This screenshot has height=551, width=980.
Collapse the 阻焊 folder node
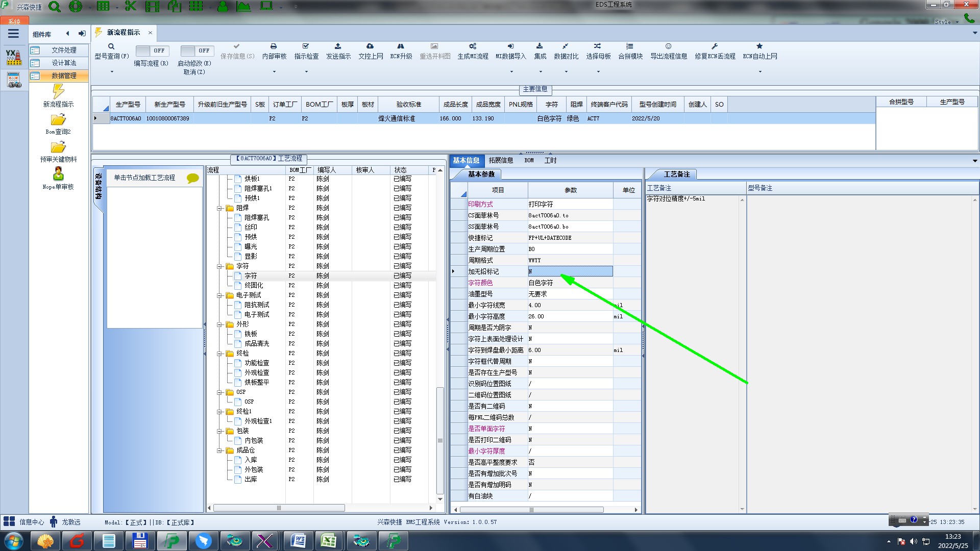219,208
